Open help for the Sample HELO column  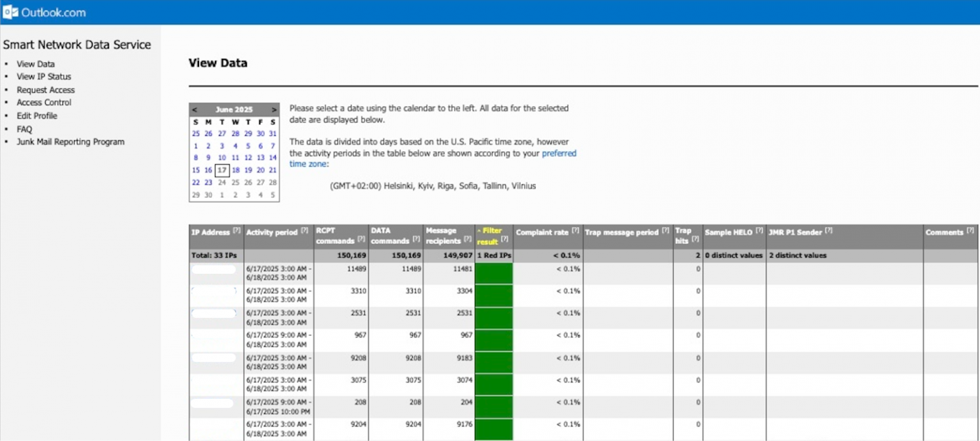click(x=759, y=231)
